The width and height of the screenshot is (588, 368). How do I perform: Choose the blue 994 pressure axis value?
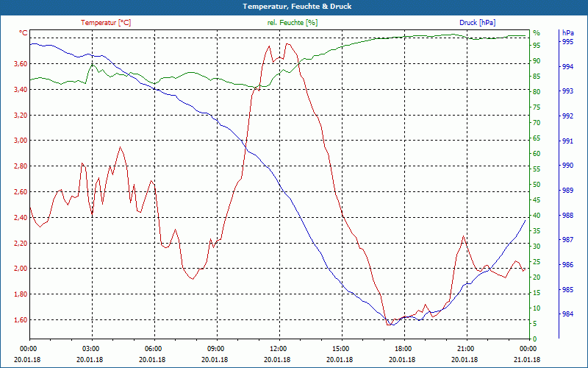(x=567, y=67)
